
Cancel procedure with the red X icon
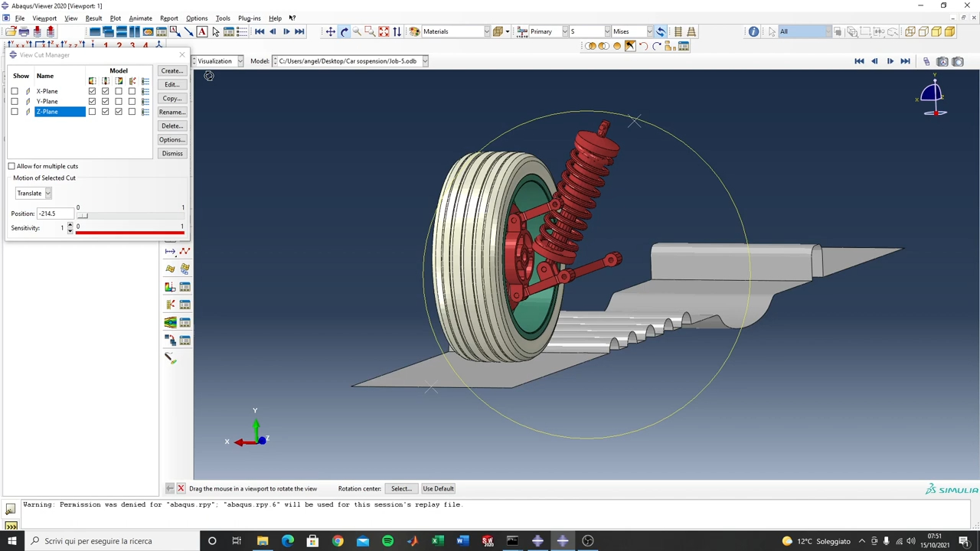181,488
